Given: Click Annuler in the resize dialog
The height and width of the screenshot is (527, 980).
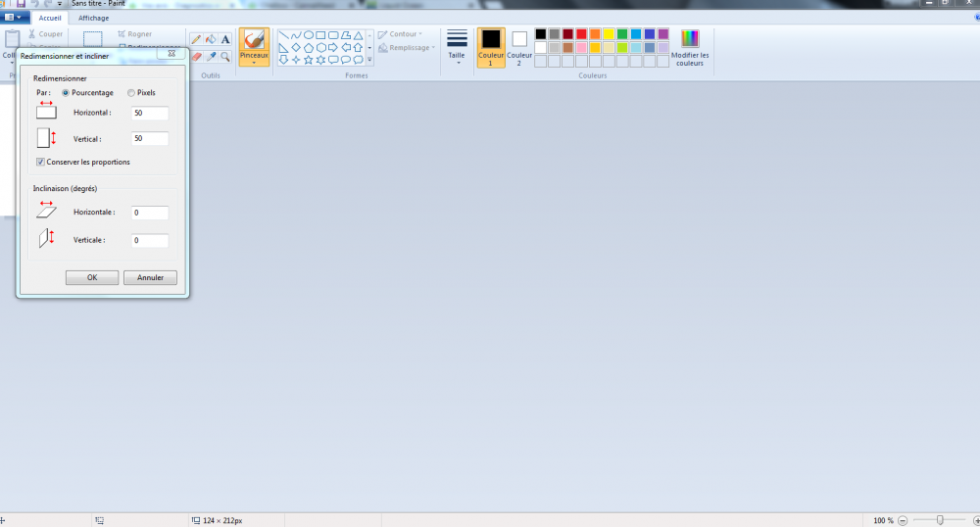Looking at the screenshot, I should pos(150,278).
